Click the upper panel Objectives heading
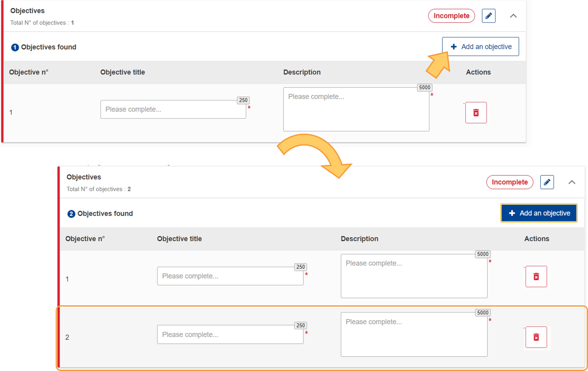The image size is (588, 371). click(x=27, y=11)
